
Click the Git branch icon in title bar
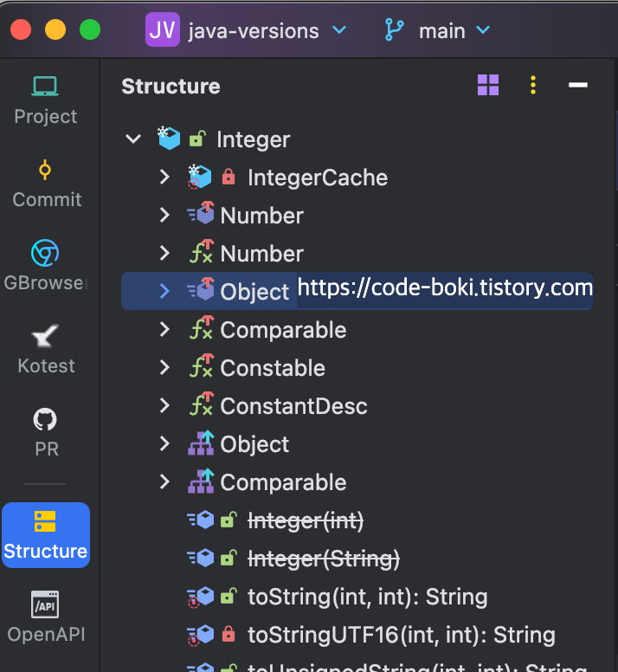(x=394, y=30)
